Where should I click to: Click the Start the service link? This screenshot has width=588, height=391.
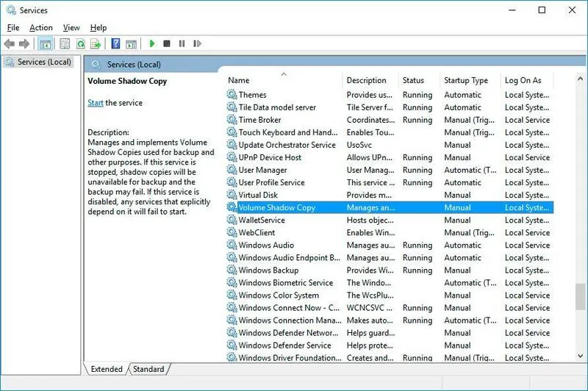(x=96, y=103)
